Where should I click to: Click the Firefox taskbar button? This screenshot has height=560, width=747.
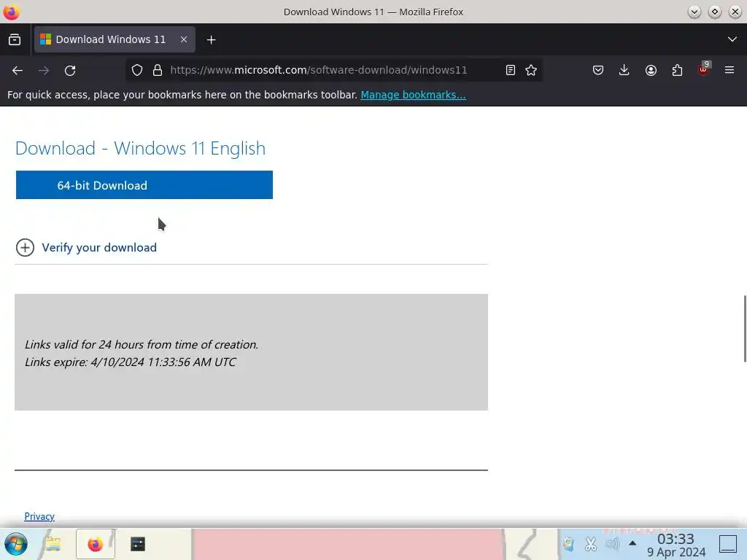(x=96, y=544)
